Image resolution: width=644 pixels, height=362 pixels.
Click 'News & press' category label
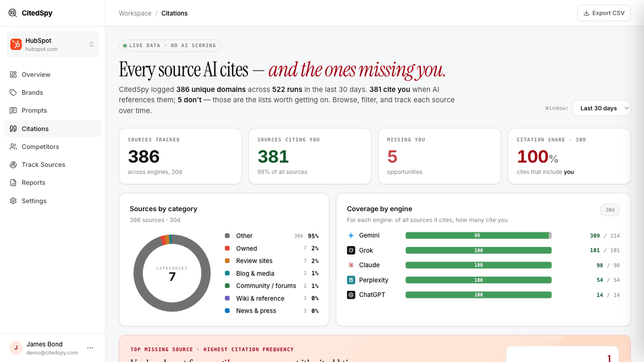[256, 311]
